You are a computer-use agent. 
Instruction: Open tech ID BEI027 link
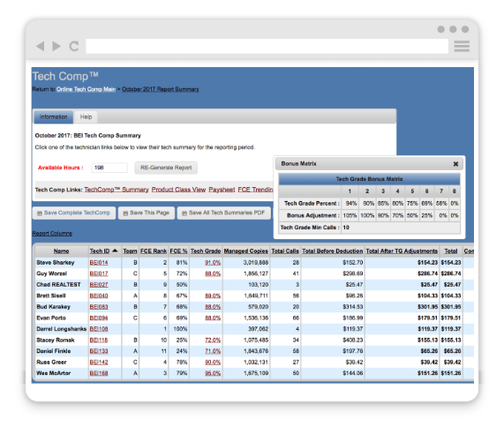99,285
